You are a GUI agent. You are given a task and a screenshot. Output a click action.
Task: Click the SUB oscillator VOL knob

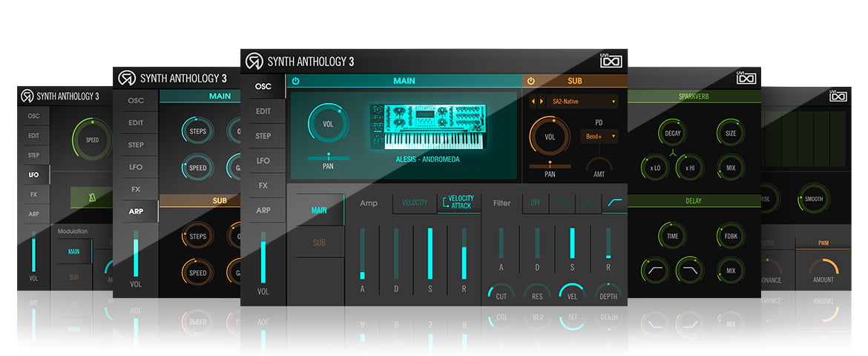tap(550, 136)
